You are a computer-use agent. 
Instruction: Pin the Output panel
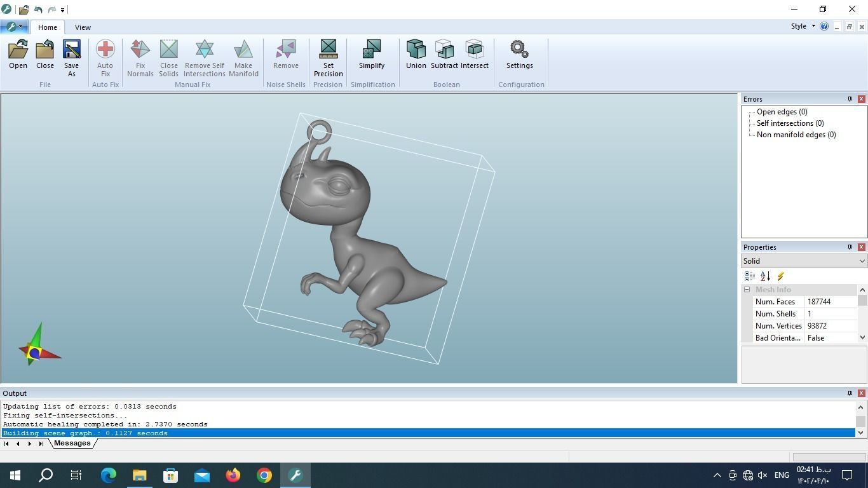click(850, 393)
